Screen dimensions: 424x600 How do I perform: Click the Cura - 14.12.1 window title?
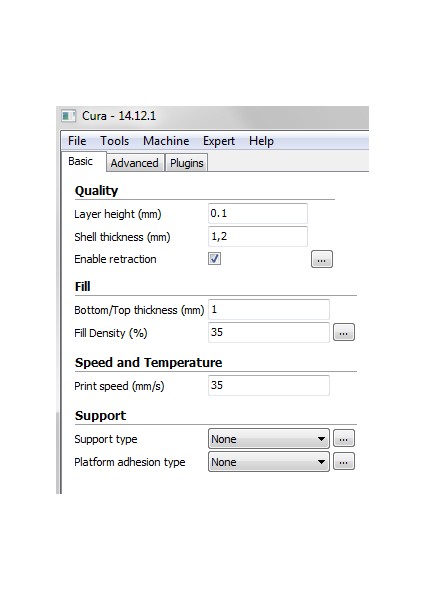coord(119,116)
